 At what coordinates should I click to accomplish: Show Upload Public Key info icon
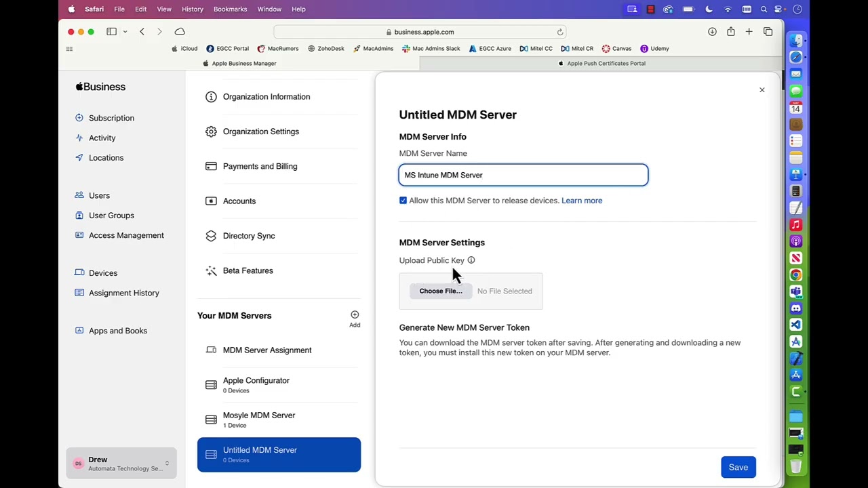click(x=471, y=260)
